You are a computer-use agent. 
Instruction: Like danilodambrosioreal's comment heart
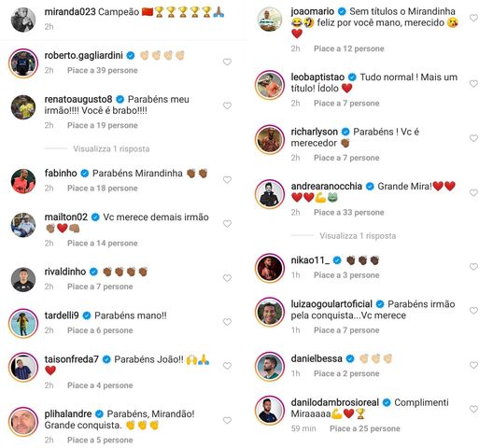tap(473, 409)
